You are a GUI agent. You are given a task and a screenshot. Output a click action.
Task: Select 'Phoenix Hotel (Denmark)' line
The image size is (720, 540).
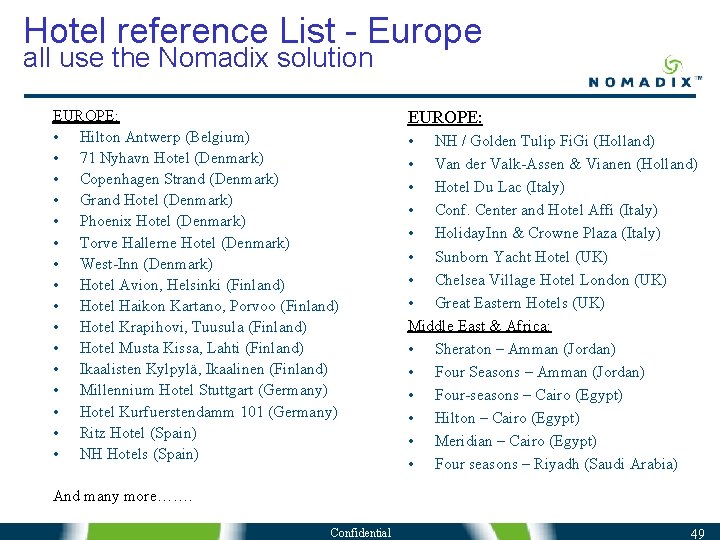click(163, 221)
